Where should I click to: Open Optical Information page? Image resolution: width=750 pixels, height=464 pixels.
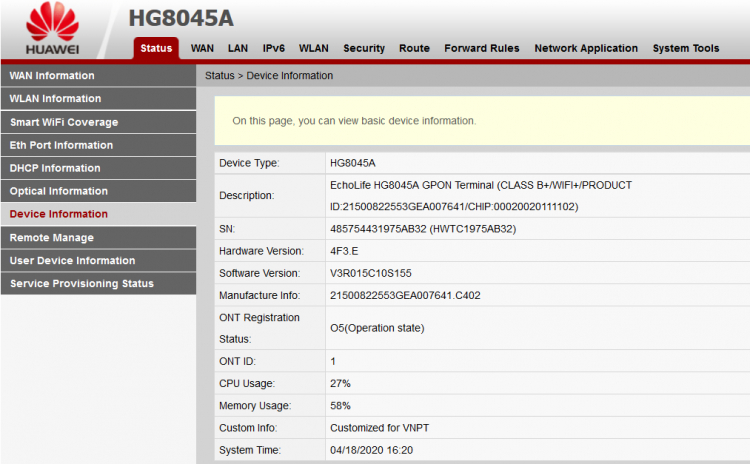coord(99,191)
